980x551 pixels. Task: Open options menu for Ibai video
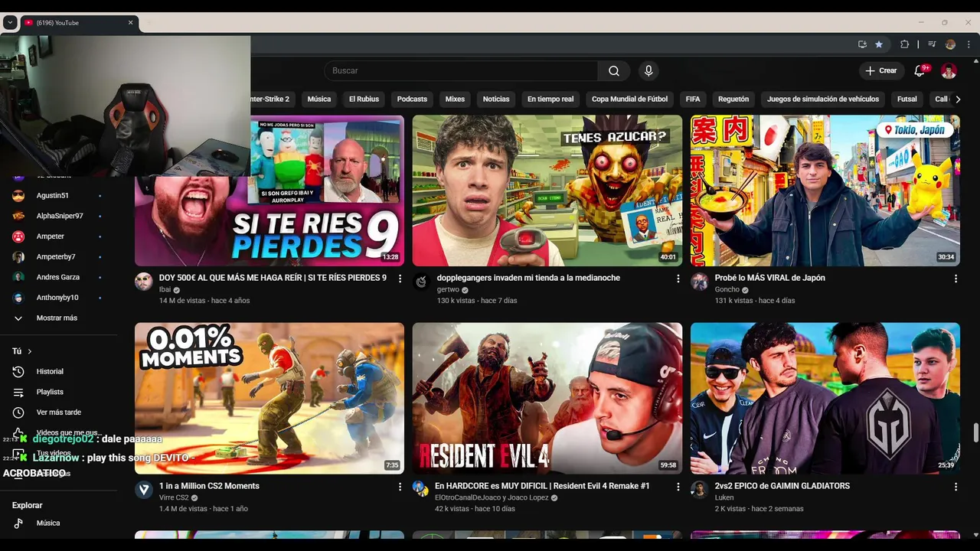click(x=400, y=279)
